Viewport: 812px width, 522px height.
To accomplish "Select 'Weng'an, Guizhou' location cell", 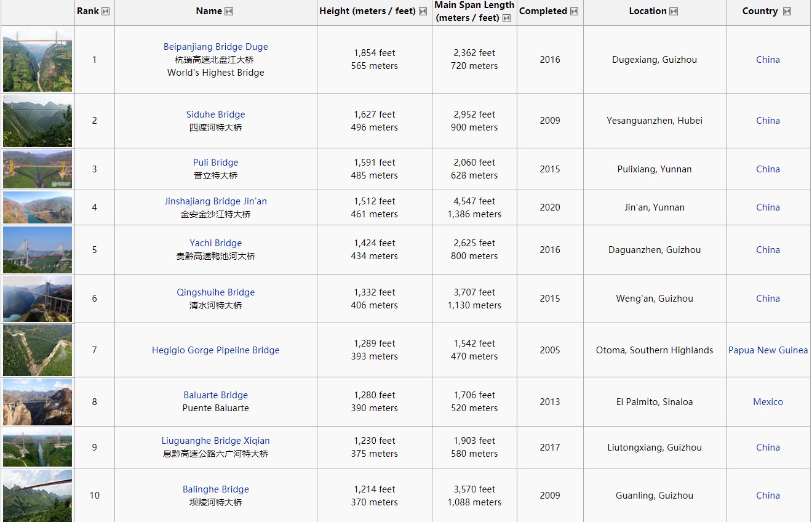I will 655,299.
